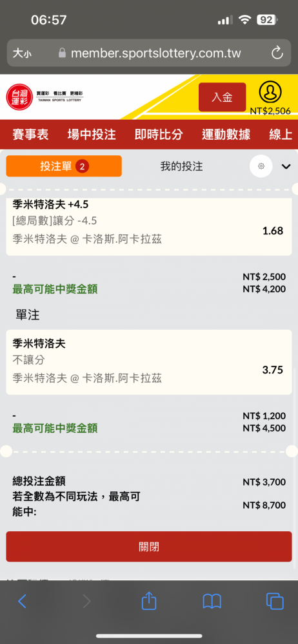Collapse bet slip with chevron arrow
The width and height of the screenshot is (298, 644).
coord(286,166)
